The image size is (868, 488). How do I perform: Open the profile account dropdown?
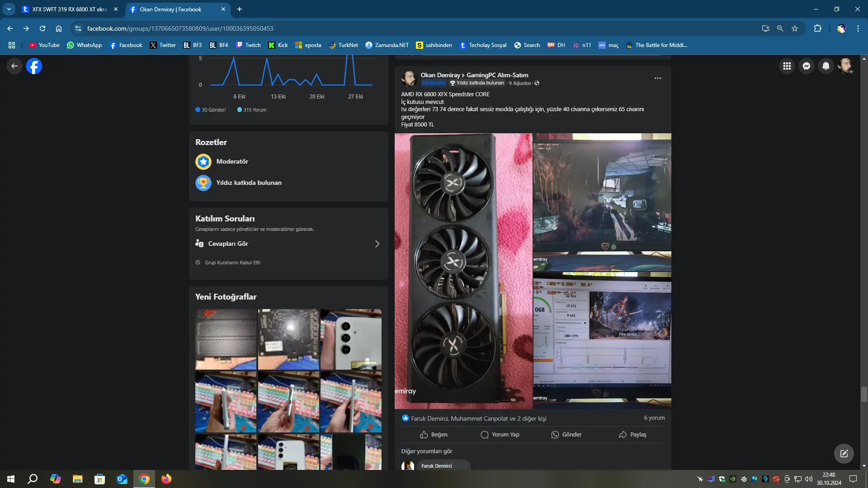pyautogui.click(x=845, y=66)
